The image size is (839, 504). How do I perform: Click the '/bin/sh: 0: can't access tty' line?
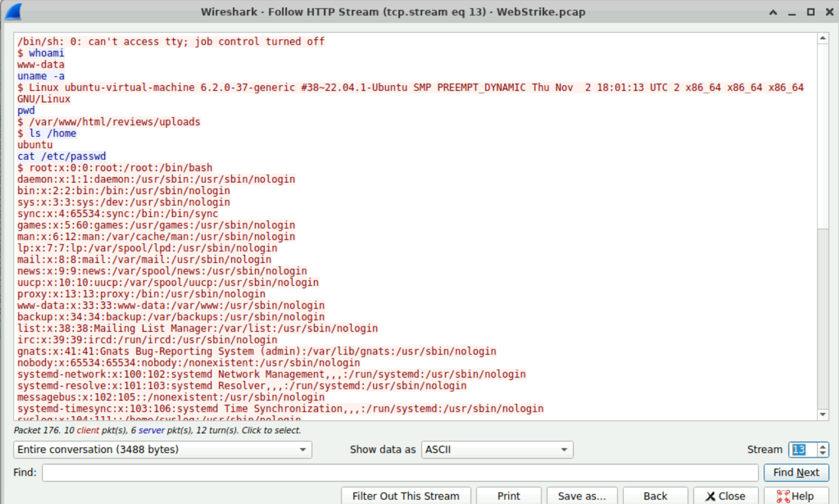[x=171, y=41]
